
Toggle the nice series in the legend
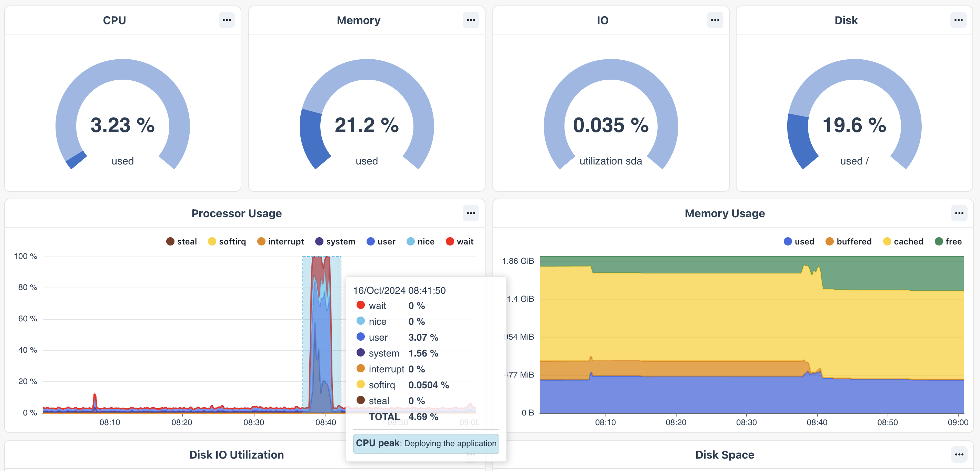click(x=420, y=242)
